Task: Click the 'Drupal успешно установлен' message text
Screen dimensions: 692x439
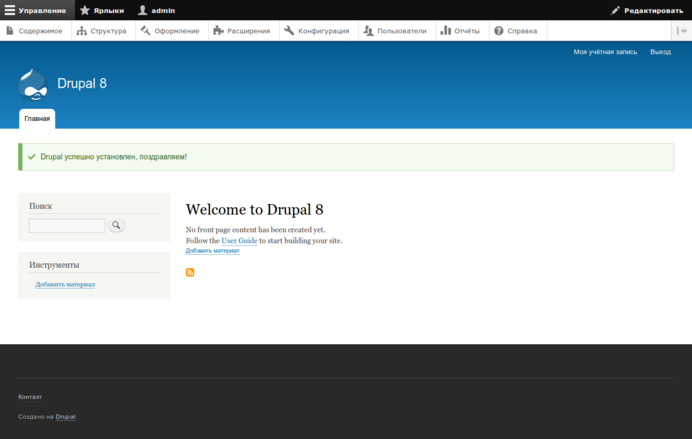Action: coord(113,157)
